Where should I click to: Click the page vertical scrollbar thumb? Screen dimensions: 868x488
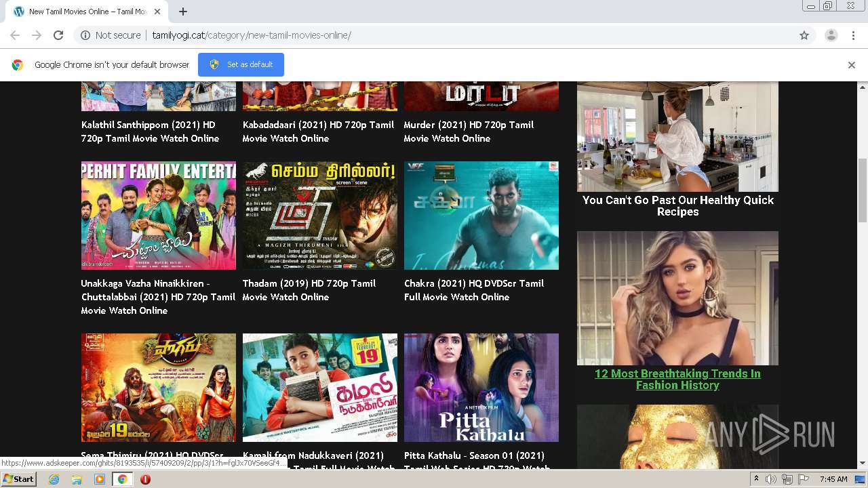863,190
